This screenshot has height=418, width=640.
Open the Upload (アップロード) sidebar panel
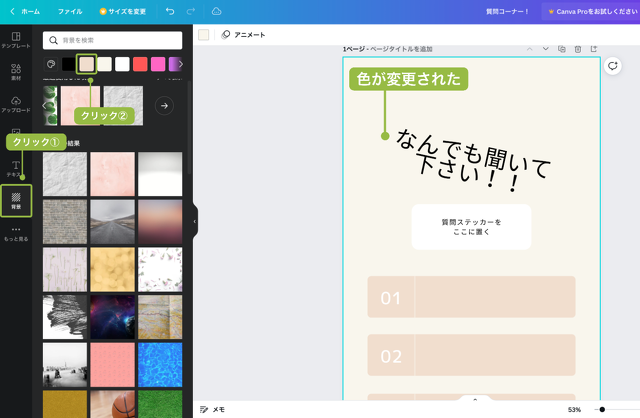tap(15, 103)
